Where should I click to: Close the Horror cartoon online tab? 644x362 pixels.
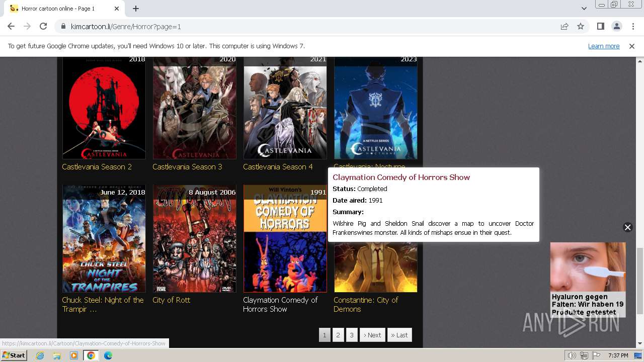[x=117, y=9]
